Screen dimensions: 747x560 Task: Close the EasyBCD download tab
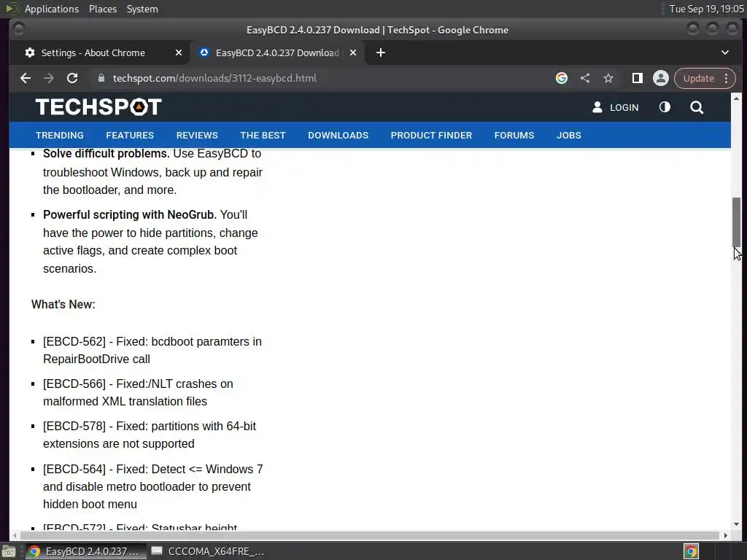[x=353, y=52]
